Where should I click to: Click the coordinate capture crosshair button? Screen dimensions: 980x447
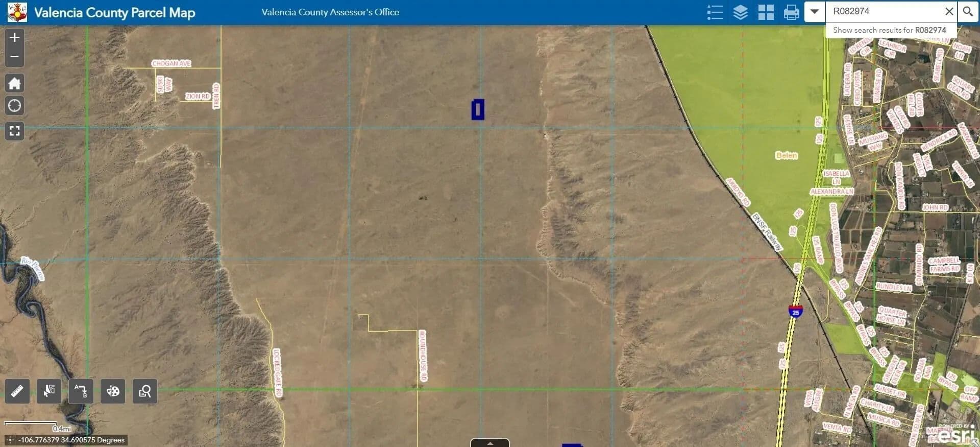(10, 440)
